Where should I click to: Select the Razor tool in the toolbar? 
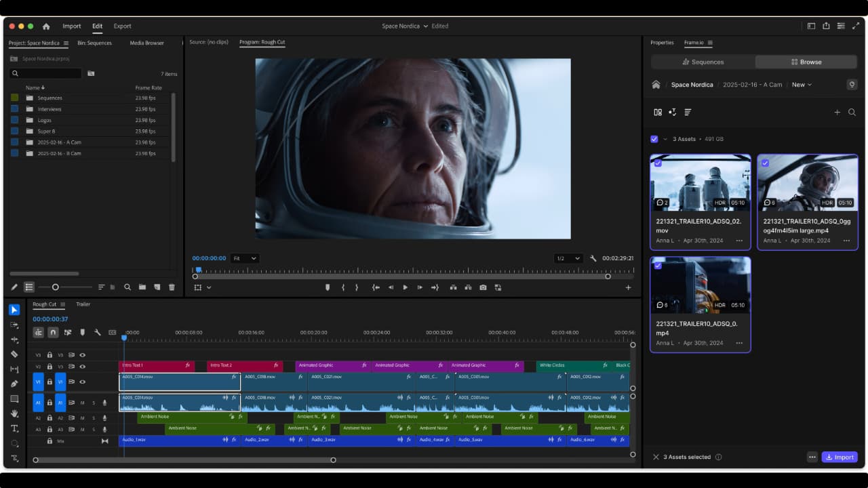click(x=14, y=354)
